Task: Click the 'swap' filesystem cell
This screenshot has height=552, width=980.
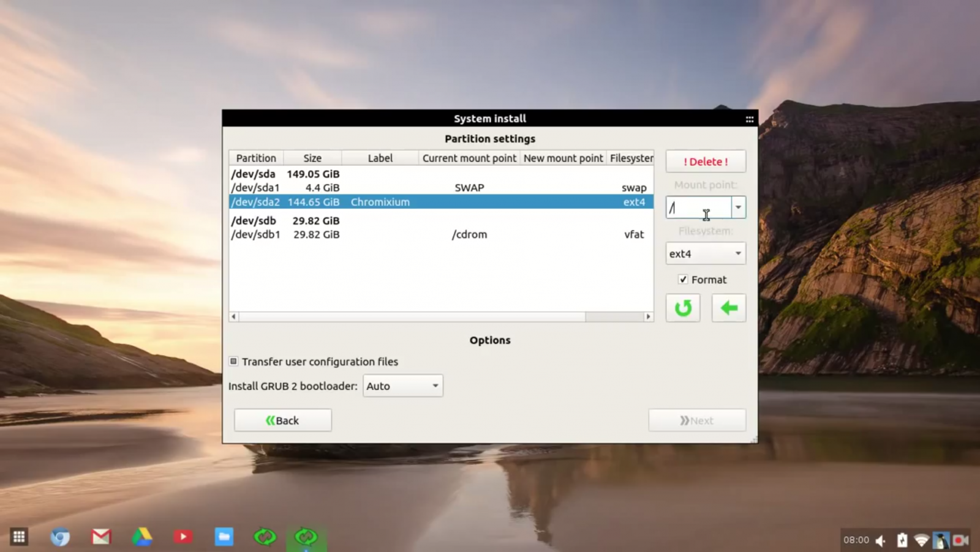Action: [x=634, y=188]
